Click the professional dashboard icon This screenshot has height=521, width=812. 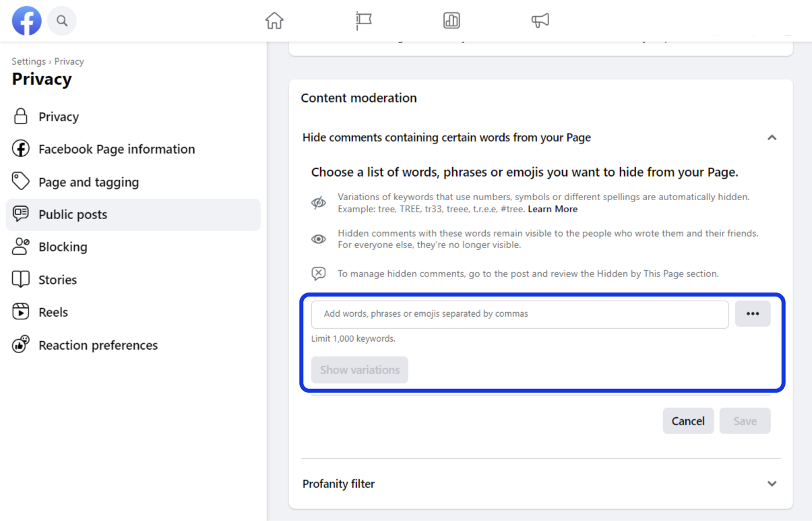click(x=451, y=21)
